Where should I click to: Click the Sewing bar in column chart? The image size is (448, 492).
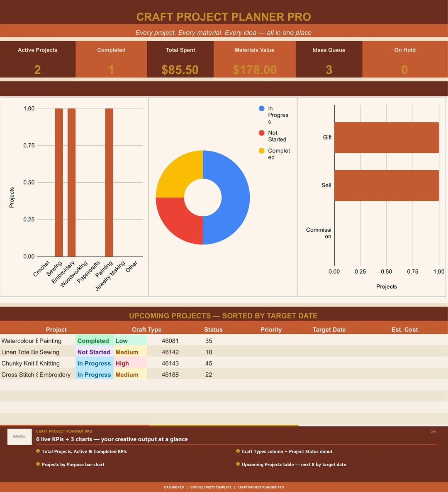59,183
